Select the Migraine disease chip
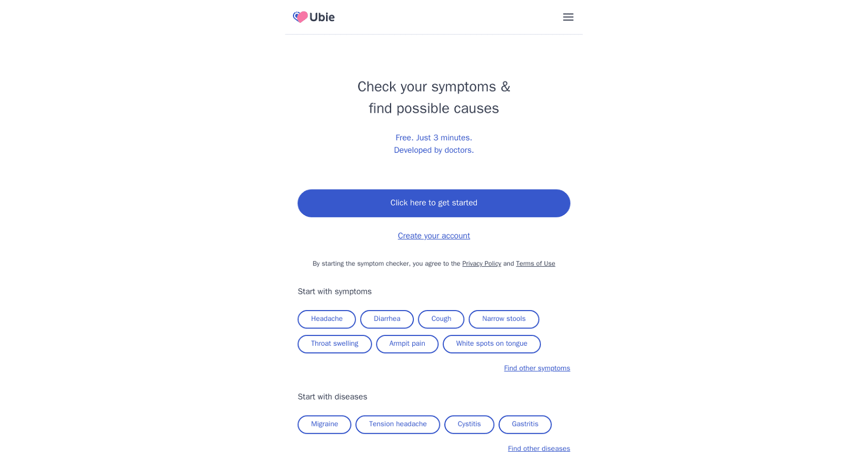The width and height of the screenshot is (868, 452). [x=324, y=424]
